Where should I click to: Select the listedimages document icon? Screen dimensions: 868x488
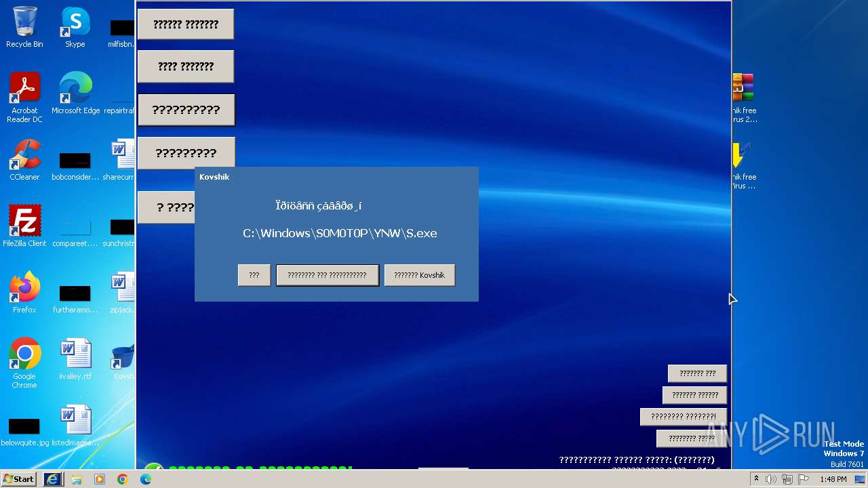(75, 426)
